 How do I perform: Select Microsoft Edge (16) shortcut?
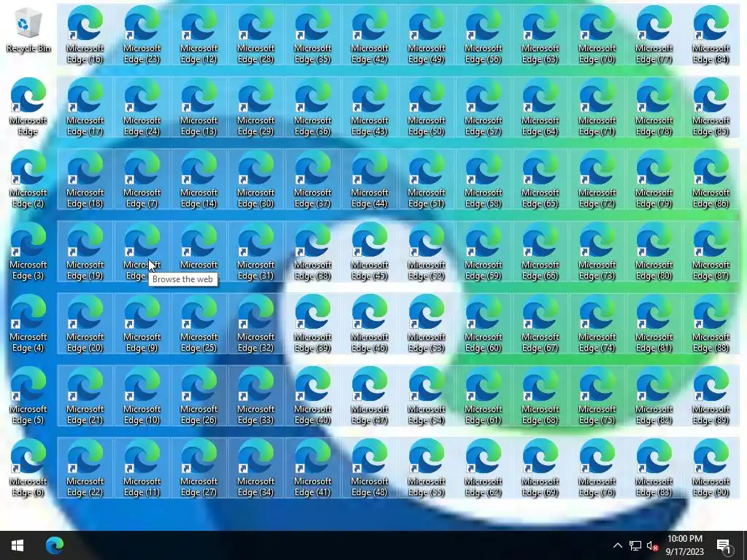85,35
